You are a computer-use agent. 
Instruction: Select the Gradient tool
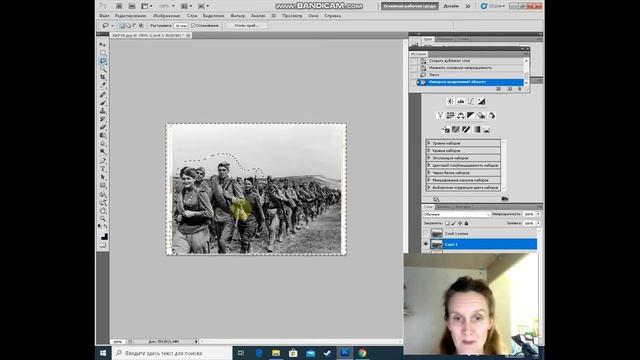(103, 136)
